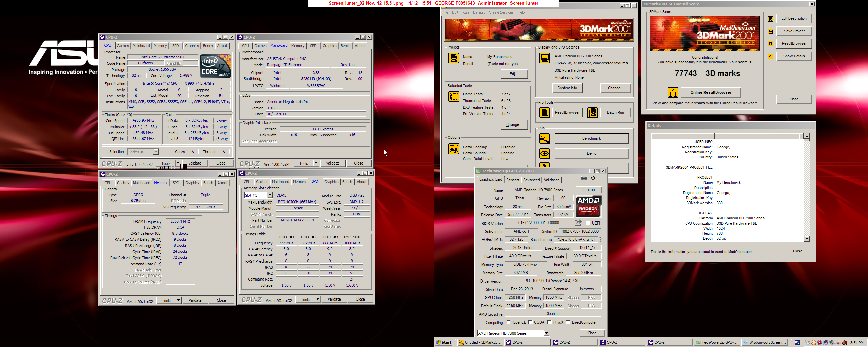Take a GPU-Z screenshot with the camera icon

coord(584,178)
